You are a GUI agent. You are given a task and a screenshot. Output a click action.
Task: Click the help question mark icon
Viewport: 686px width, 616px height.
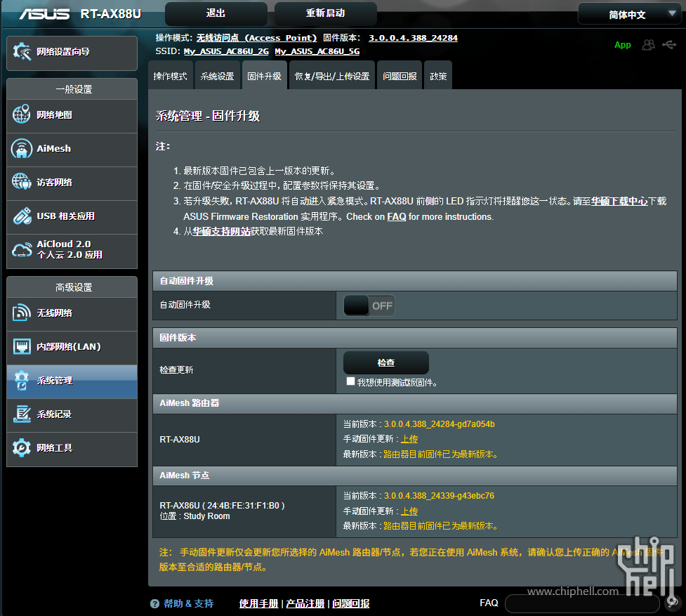pos(154,604)
